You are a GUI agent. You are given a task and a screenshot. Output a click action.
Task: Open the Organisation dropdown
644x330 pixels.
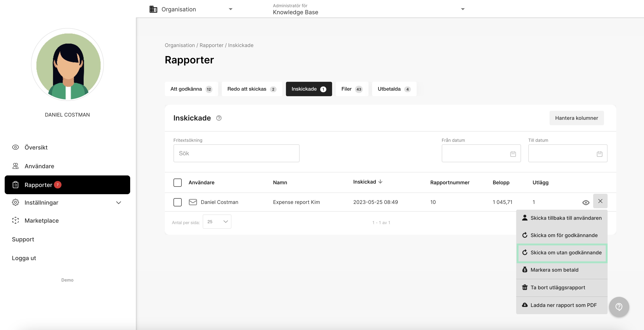coord(191,9)
